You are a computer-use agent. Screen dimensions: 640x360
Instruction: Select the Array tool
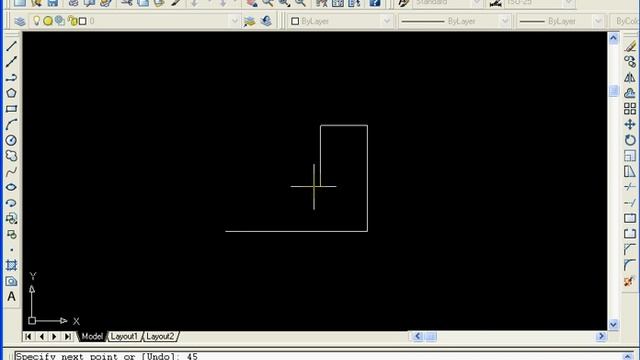630,109
